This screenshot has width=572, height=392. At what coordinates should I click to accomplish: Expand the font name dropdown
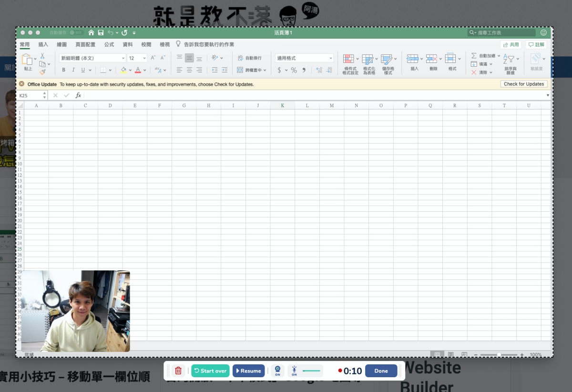[123, 58]
